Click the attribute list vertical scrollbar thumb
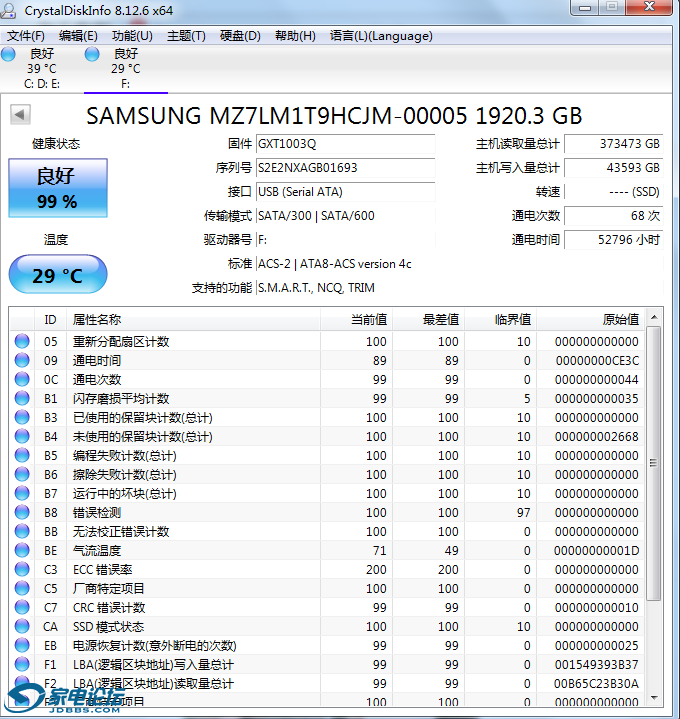The height and width of the screenshot is (719, 680). (654, 463)
